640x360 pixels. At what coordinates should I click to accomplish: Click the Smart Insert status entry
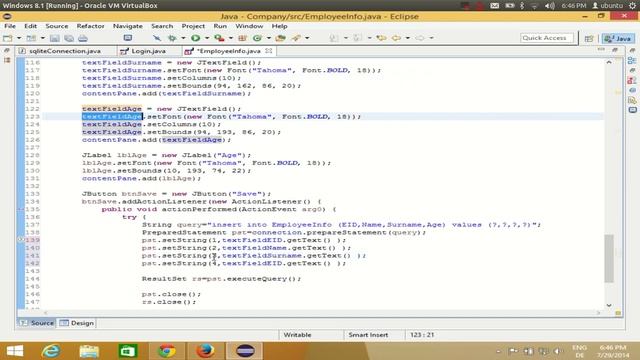tap(368, 335)
